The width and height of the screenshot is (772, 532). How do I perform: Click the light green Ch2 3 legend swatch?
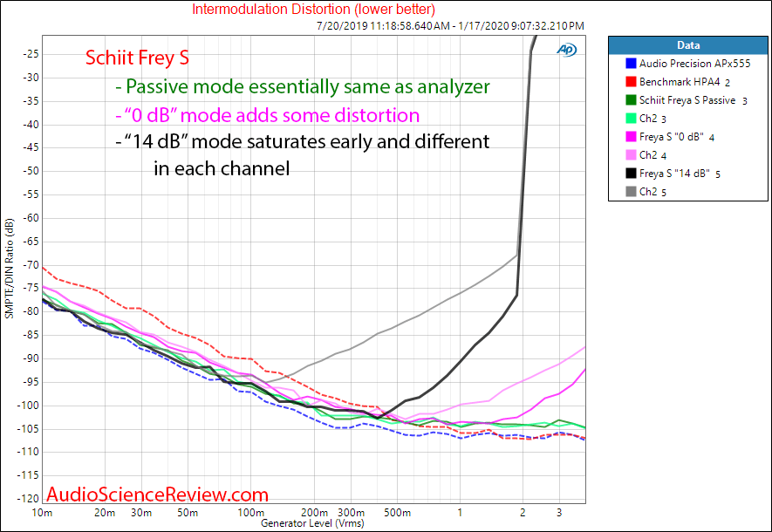coord(631,118)
